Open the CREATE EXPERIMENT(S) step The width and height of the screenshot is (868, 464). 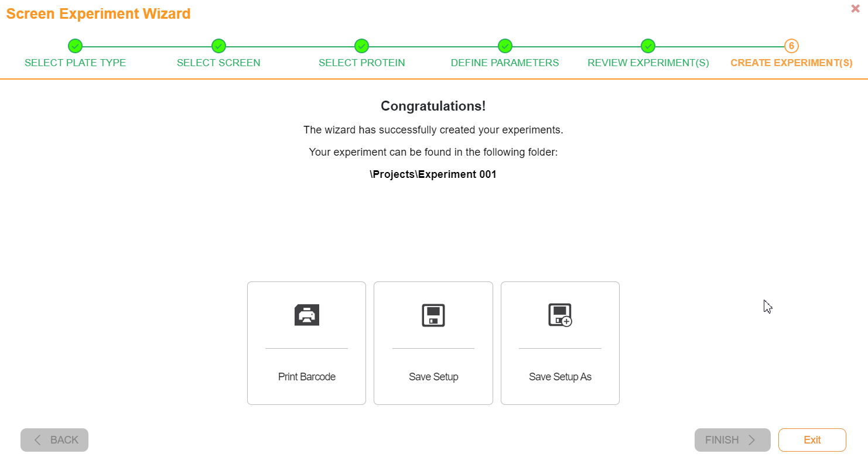pyautogui.click(x=791, y=62)
